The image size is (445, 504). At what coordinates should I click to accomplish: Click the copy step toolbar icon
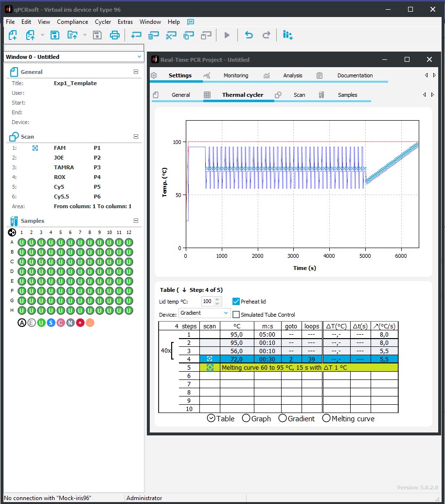pyautogui.click(x=189, y=35)
